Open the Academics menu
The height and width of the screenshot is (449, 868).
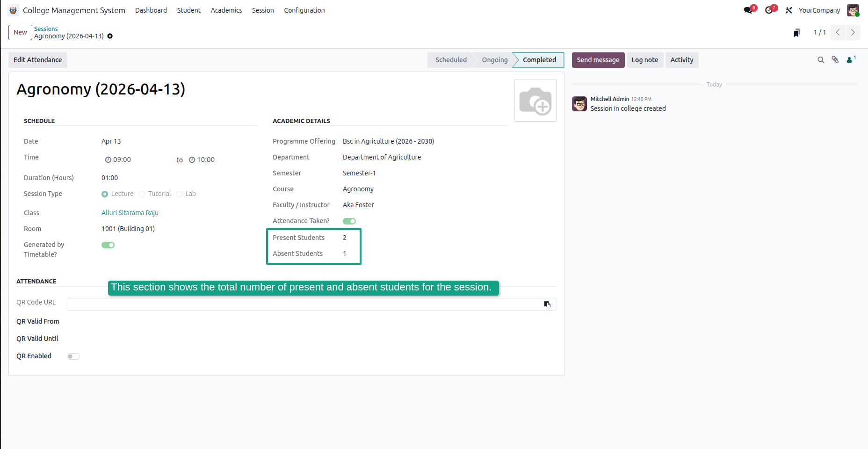point(226,10)
